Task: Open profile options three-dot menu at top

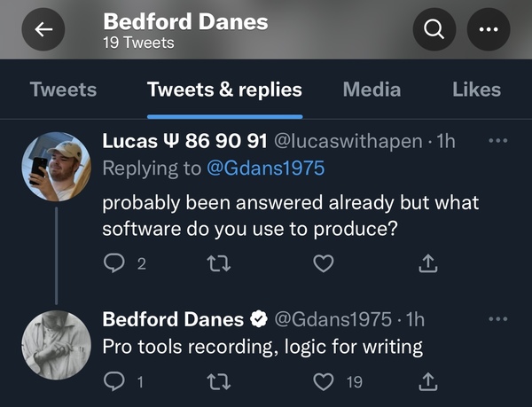Action: [x=489, y=29]
